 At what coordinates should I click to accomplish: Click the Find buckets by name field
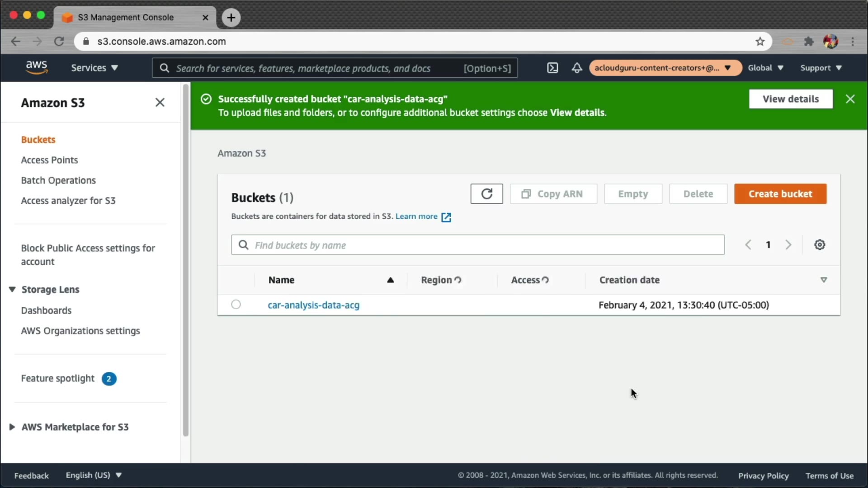point(478,245)
